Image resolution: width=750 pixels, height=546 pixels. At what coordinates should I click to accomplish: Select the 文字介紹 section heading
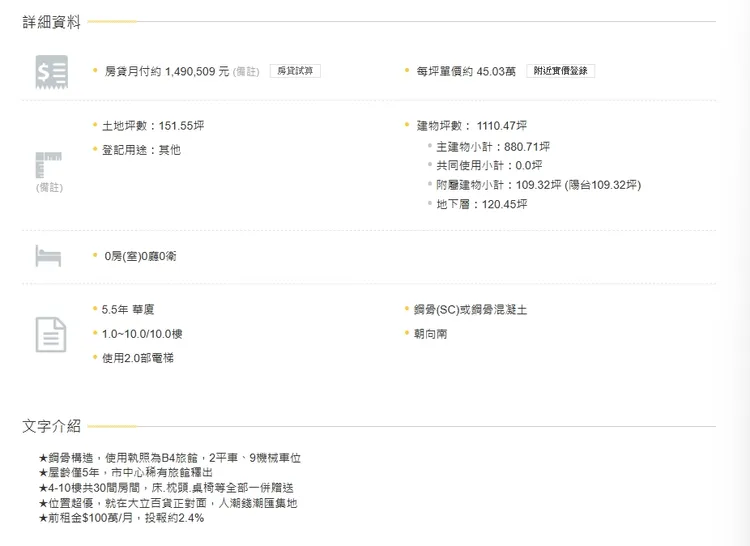52,426
